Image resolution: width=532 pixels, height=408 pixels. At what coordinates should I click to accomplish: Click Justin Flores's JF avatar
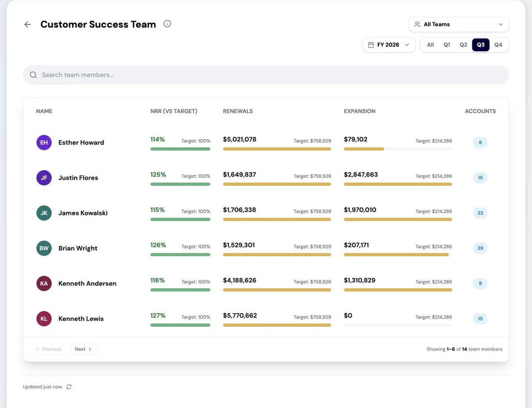pos(44,178)
